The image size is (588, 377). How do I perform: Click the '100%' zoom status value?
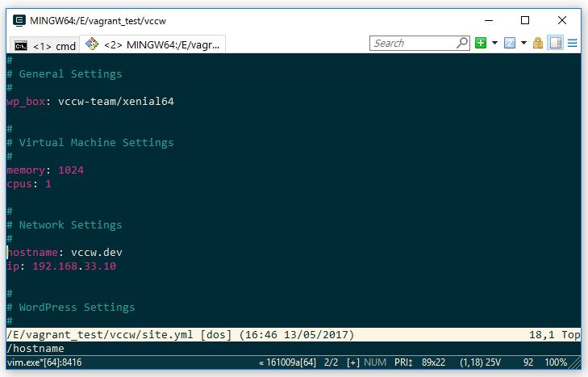(556, 362)
